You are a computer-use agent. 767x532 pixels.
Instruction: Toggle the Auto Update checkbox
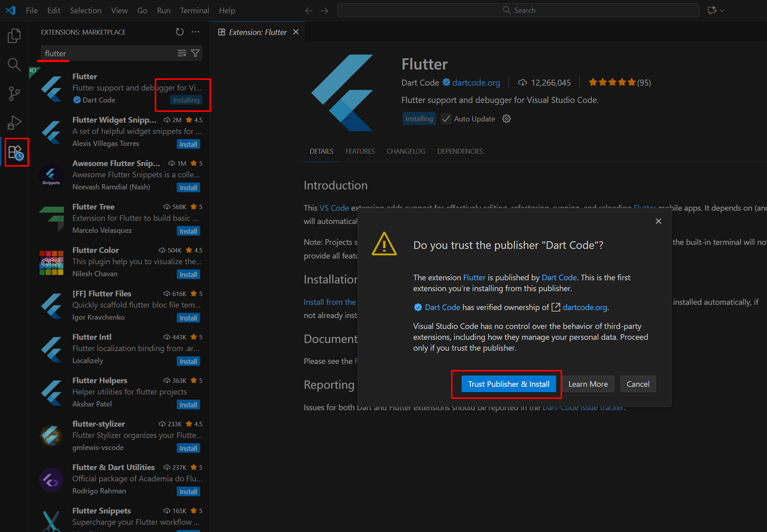446,119
